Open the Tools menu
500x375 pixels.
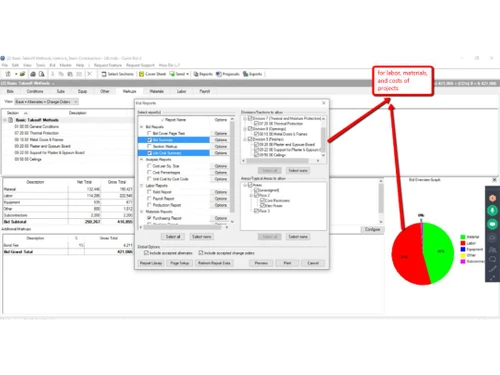[40, 65]
